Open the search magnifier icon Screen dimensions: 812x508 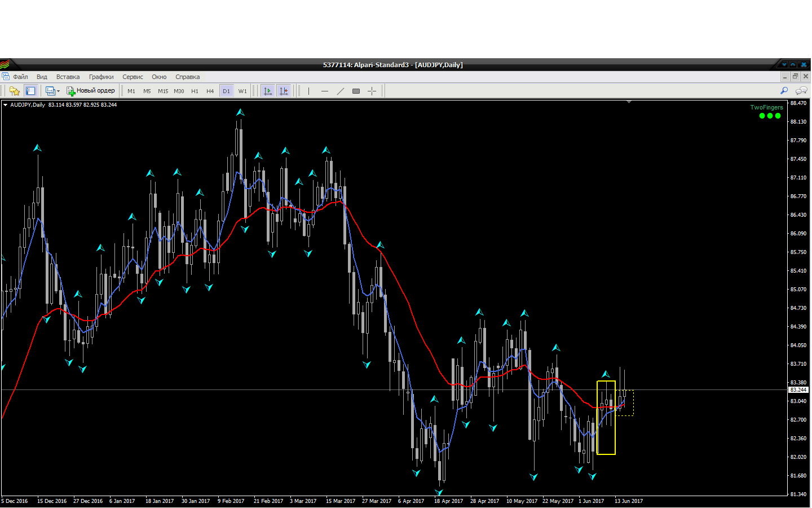784,91
